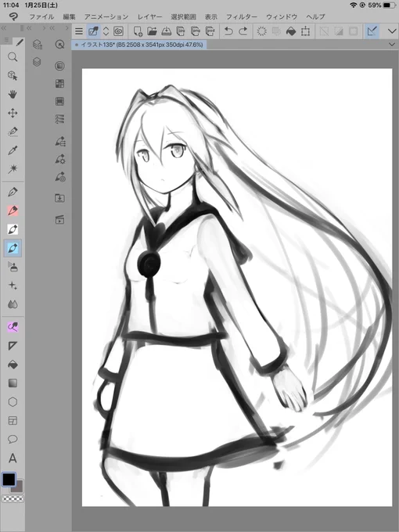Select the stamp decoration tool

(13, 267)
